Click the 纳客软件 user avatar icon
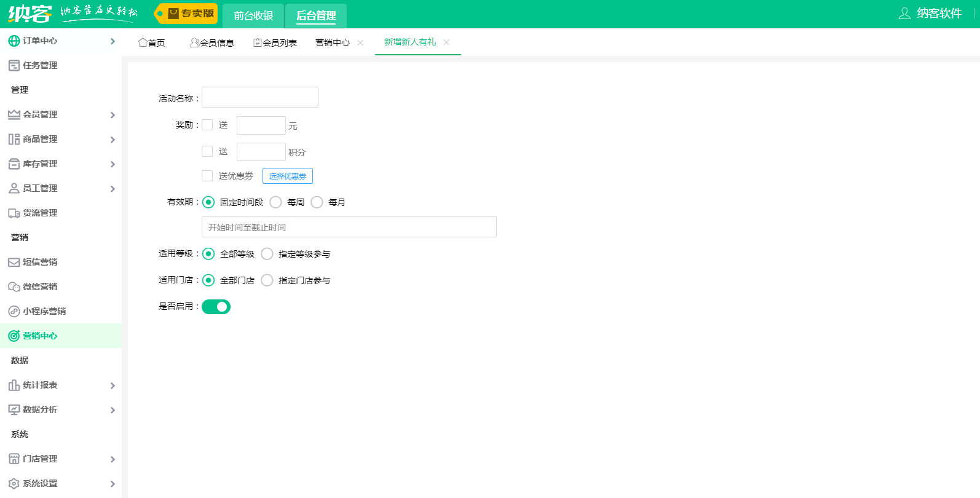Image resolution: width=980 pixels, height=498 pixels. point(904,14)
